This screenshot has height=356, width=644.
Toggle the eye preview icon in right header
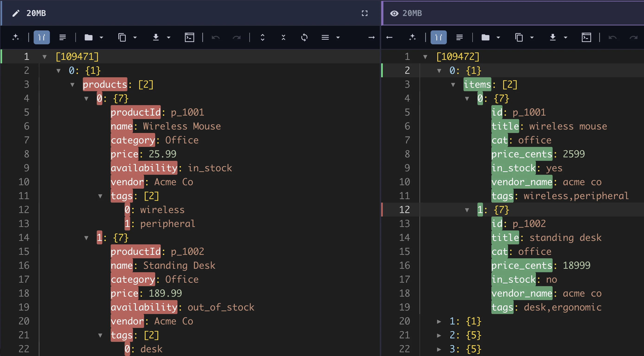[x=395, y=13]
